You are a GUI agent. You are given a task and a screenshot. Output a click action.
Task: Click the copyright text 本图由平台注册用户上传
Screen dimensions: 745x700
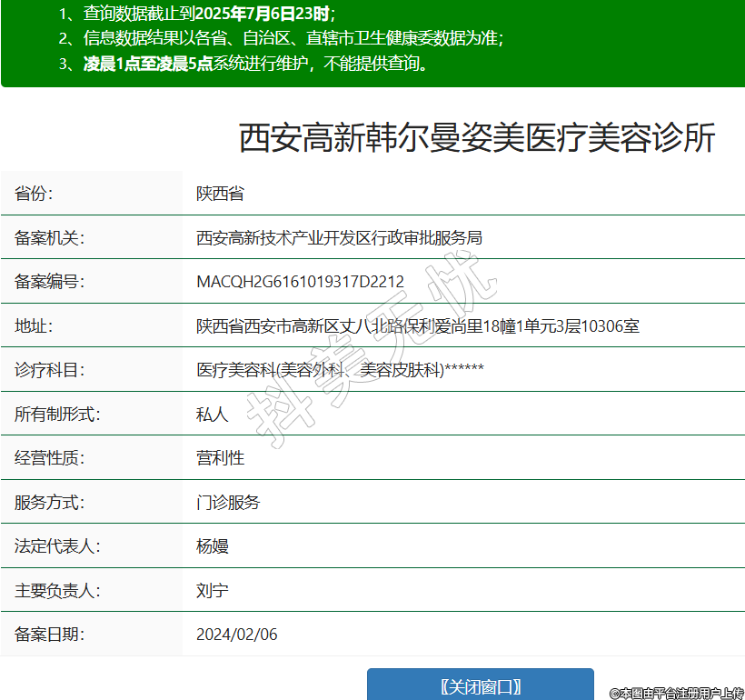pos(677,693)
